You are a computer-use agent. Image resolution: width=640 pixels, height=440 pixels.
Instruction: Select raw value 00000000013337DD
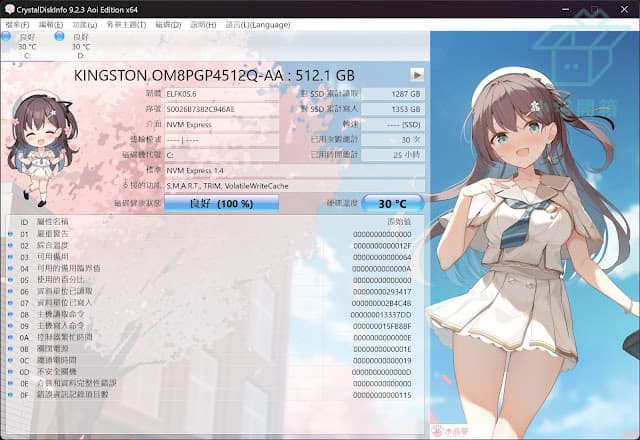click(x=381, y=315)
